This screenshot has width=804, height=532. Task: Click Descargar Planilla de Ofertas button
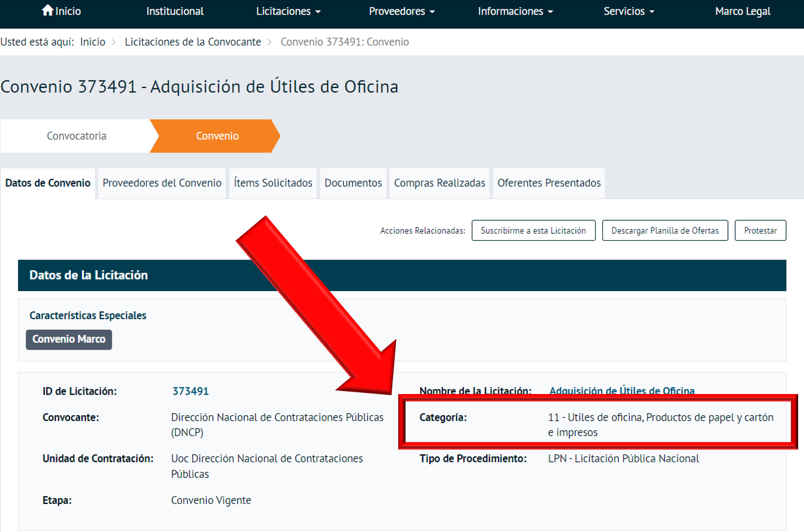coord(665,230)
